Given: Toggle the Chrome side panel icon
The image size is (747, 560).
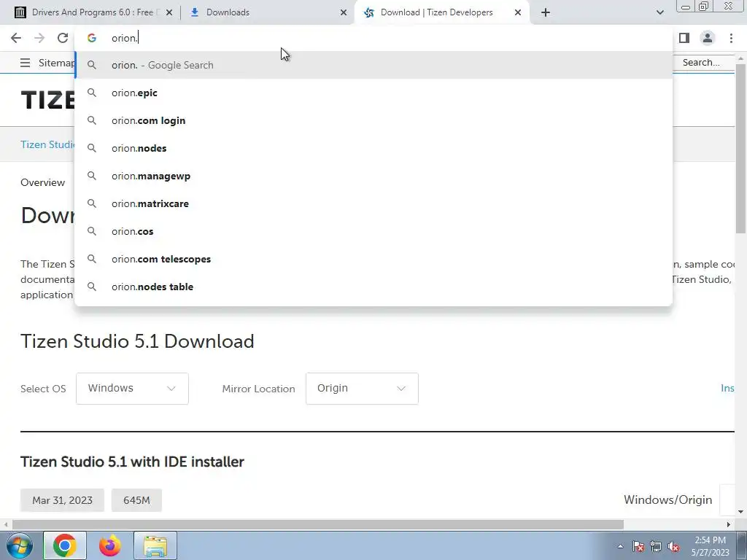Looking at the screenshot, I should click(x=684, y=38).
